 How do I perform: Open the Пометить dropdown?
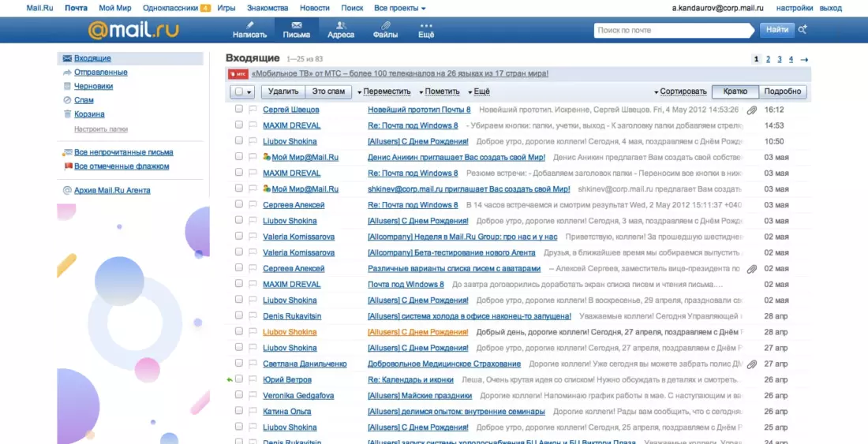[x=440, y=91]
